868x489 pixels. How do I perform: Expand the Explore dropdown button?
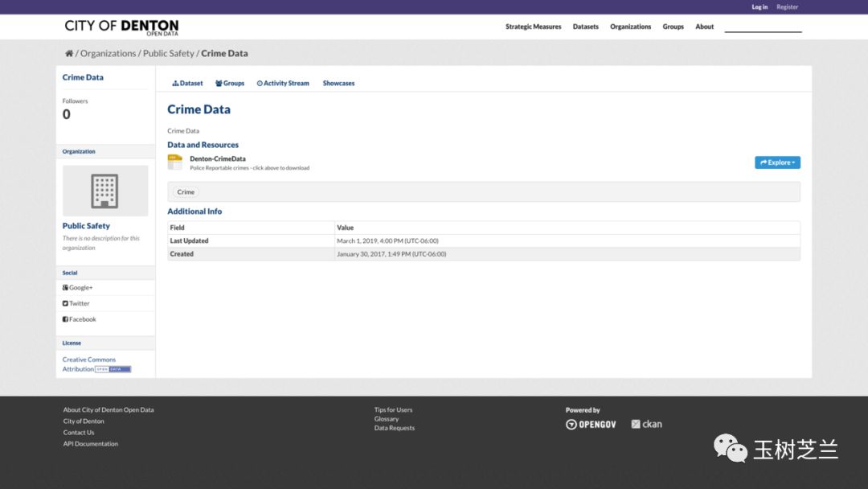pyautogui.click(x=777, y=162)
